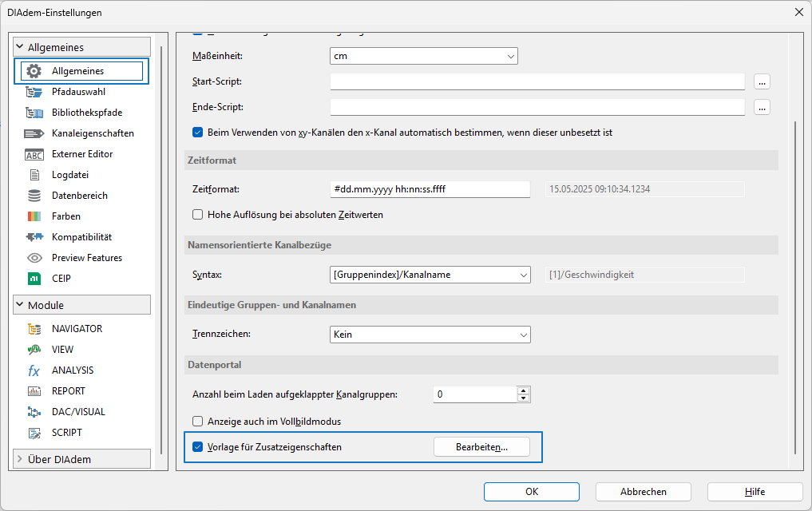Image resolution: width=812 pixels, height=511 pixels.
Task: Click the Kompatibilität puzzle icon
Action: point(34,237)
